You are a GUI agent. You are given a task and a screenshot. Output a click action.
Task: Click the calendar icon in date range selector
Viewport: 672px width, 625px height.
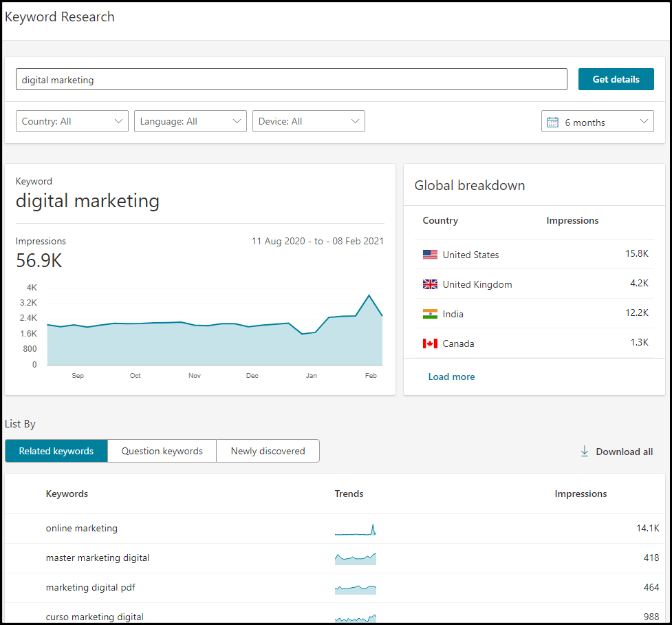coord(552,123)
